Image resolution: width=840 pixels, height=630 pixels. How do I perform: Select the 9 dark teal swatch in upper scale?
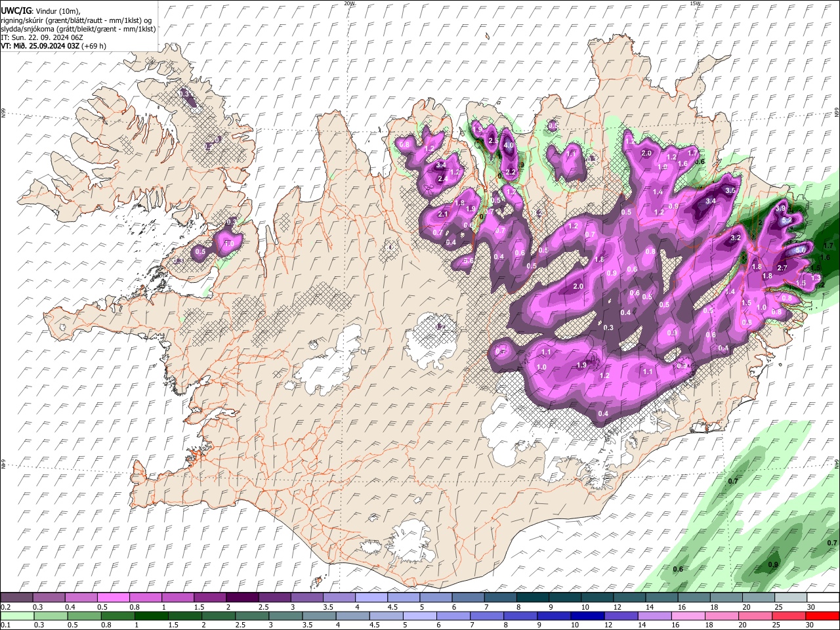[x=566, y=597]
